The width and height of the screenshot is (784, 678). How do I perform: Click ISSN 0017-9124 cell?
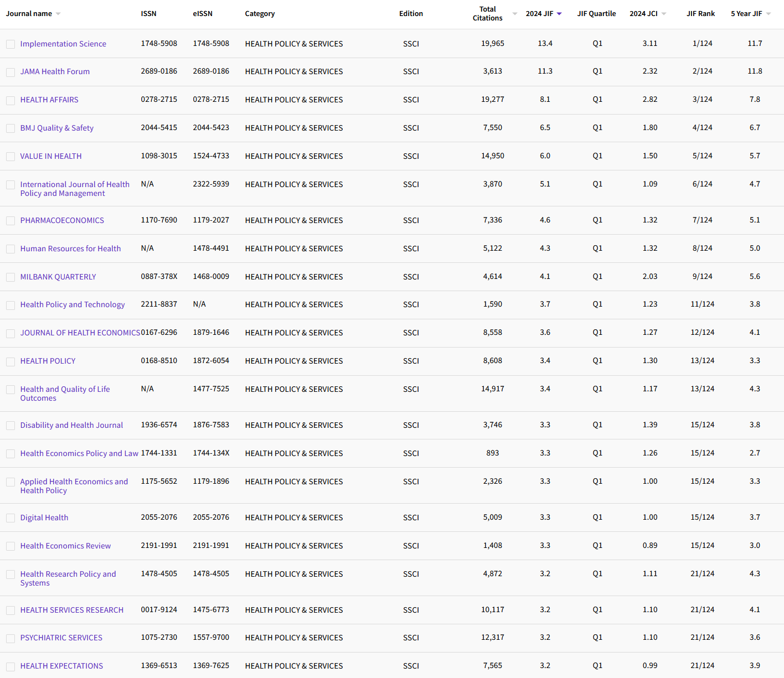159,609
